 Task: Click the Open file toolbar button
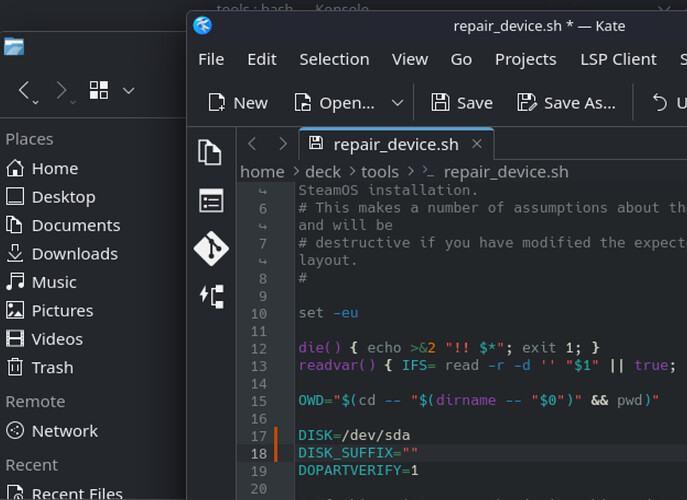coord(335,102)
